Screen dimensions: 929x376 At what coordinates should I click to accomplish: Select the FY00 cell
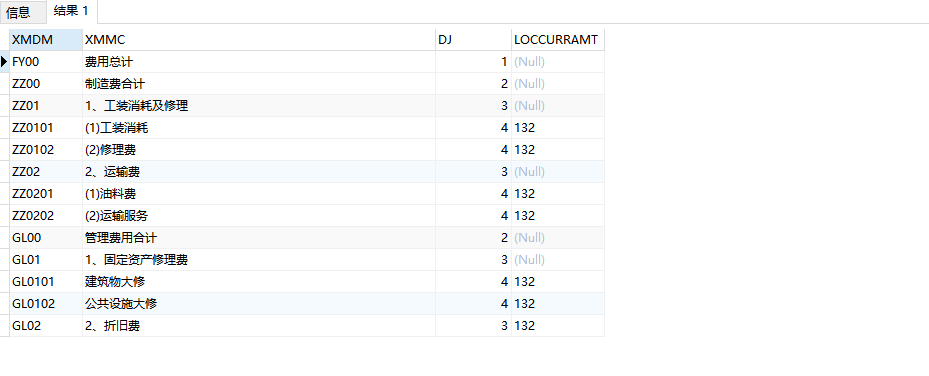tap(46, 62)
